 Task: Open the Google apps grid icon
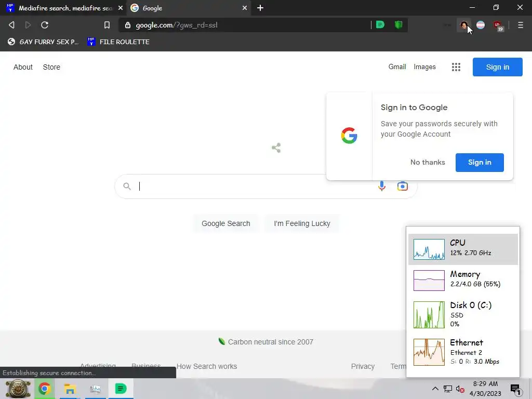tap(456, 67)
